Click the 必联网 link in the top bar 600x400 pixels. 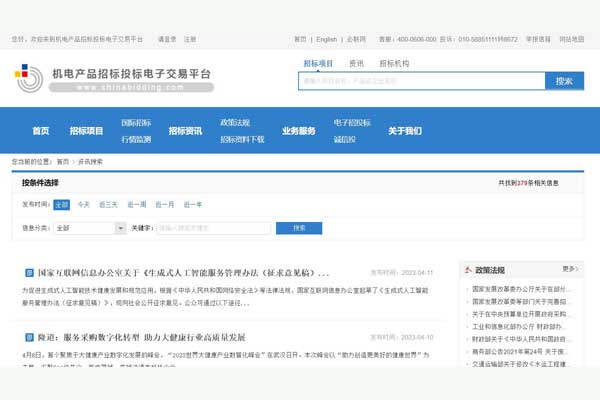[x=356, y=39]
